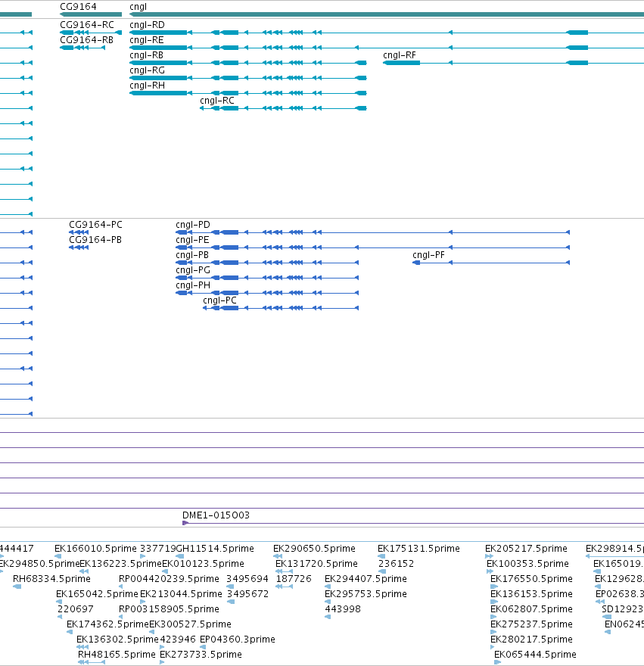Select EST EK136153.5prime
The height and width of the screenshot is (666, 644).
click(x=531, y=594)
